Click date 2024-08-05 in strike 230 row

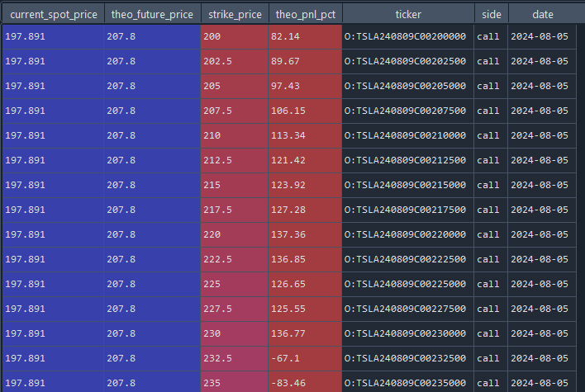pos(542,334)
